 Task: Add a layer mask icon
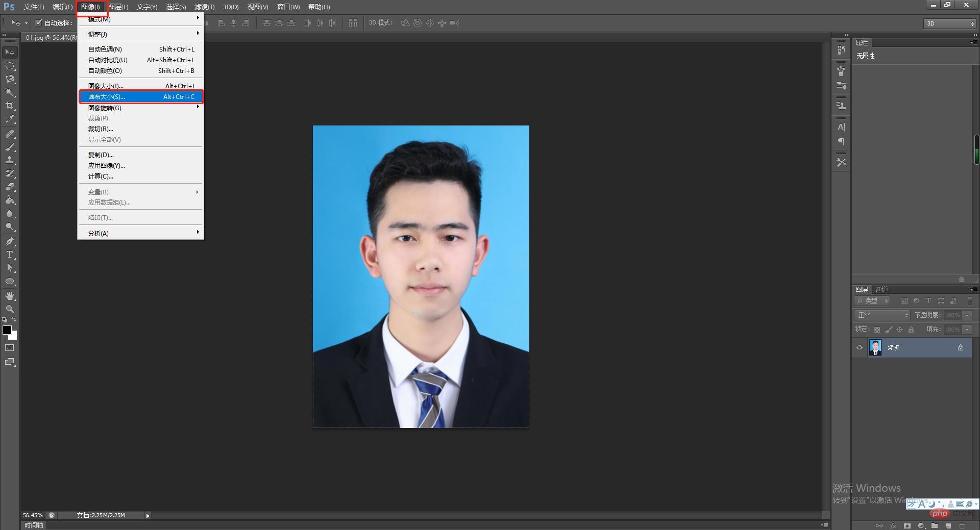click(907, 525)
